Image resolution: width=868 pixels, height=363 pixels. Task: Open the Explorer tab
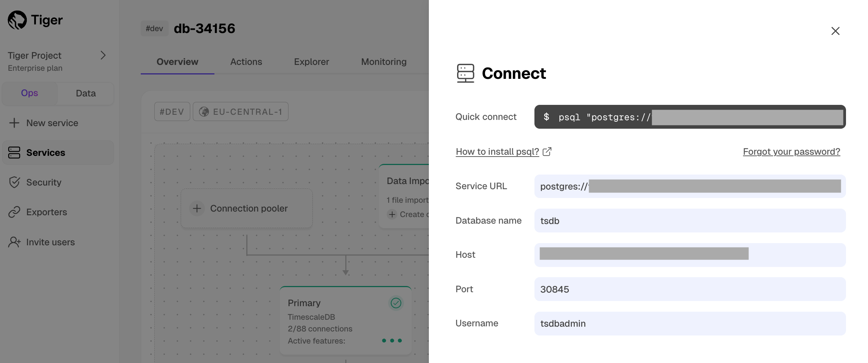tap(311, 62)
